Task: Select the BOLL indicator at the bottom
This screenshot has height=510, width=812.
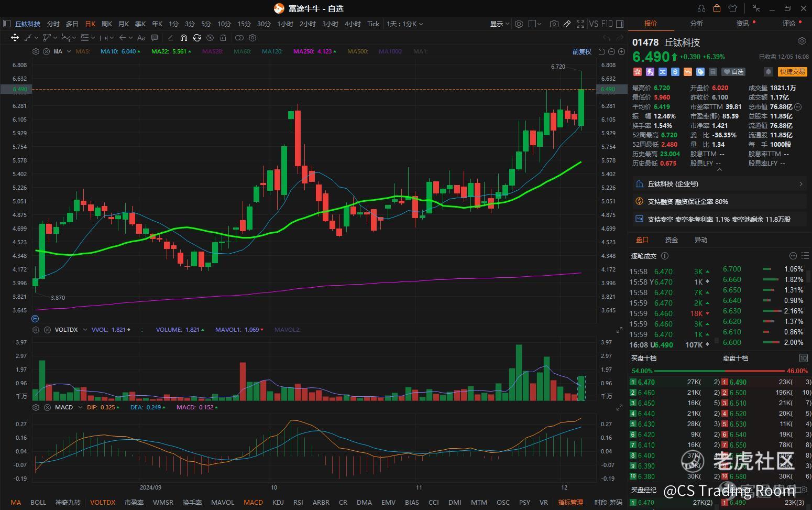Action: 38,502
